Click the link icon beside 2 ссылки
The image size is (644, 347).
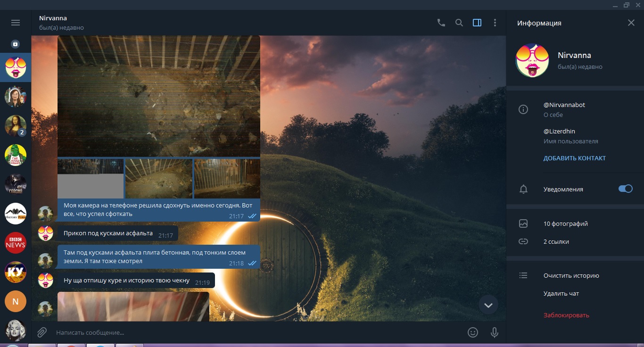click(523, 241)
